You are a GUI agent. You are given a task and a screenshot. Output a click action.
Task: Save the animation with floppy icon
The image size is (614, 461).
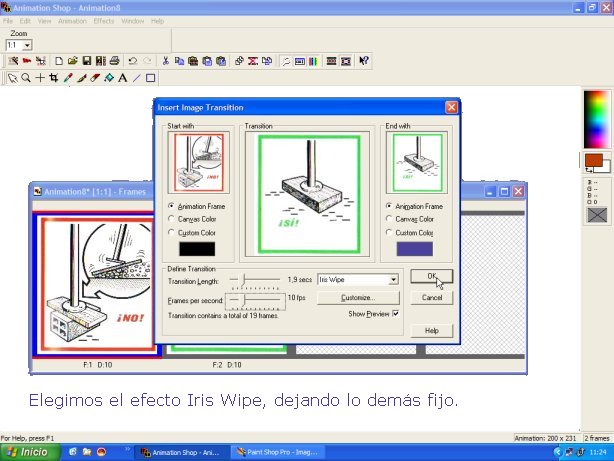[87, 61]
